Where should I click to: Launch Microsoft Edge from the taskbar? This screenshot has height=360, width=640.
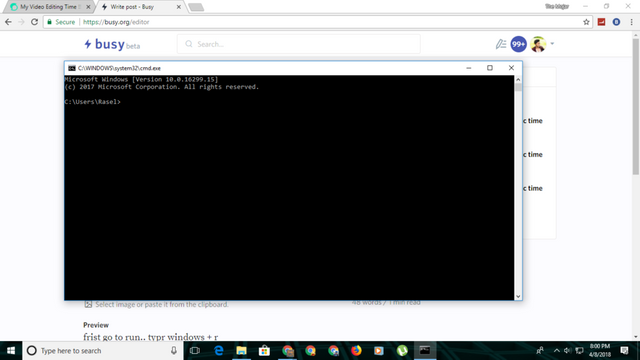click(218, 351)
